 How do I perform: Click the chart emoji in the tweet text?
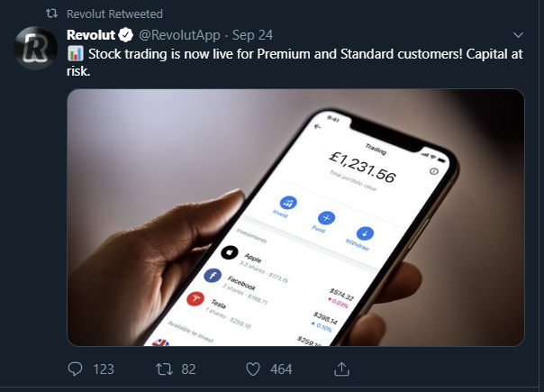76,54
